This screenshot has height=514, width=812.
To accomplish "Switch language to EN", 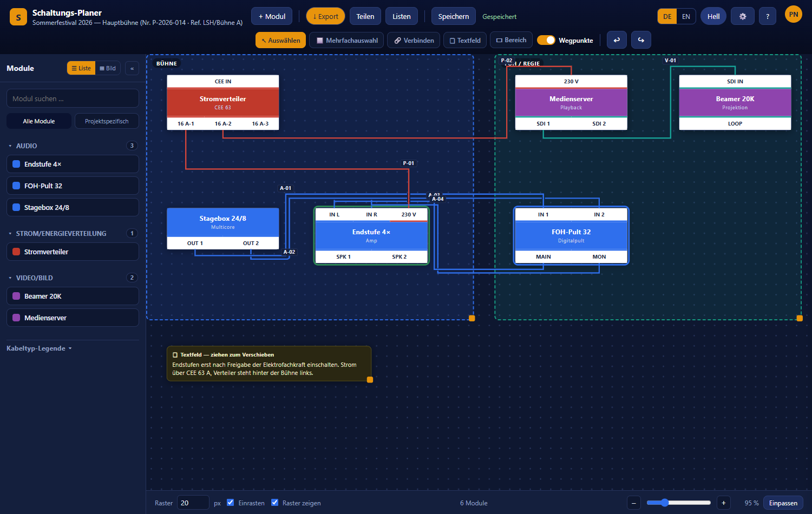I will tap(686, 16).
